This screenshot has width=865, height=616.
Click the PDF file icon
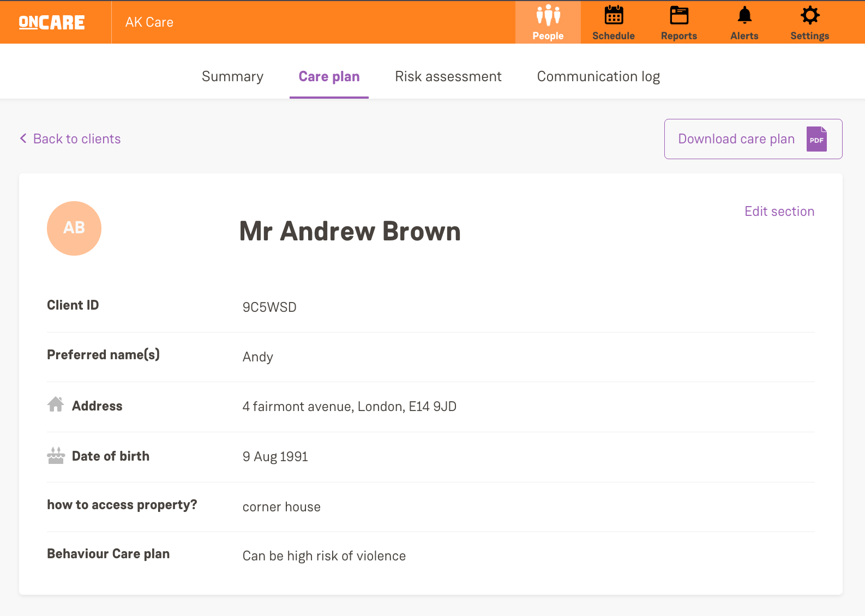[x=816, y=139]
